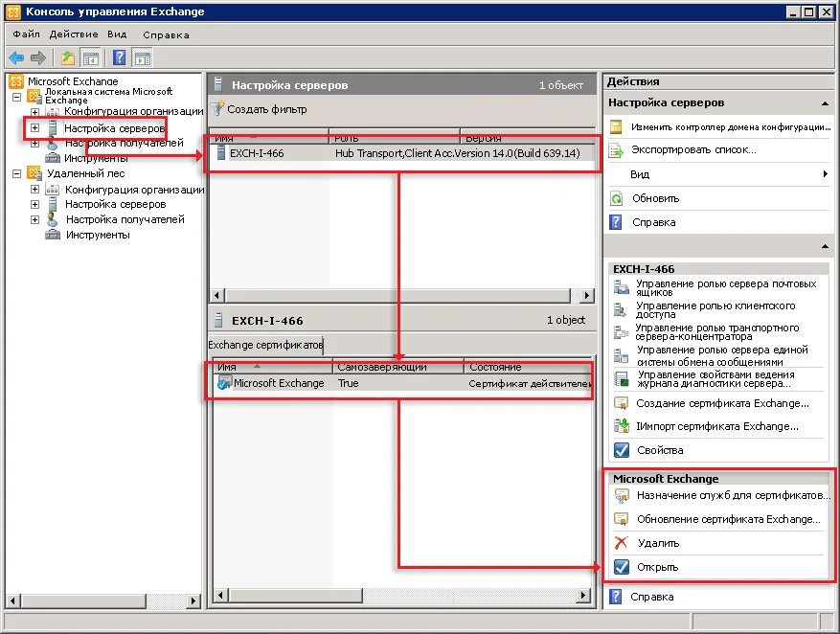Click the Forward arrow toolbar icon
The width and height of the screenshot is (840, 634).
click(38, 57)
